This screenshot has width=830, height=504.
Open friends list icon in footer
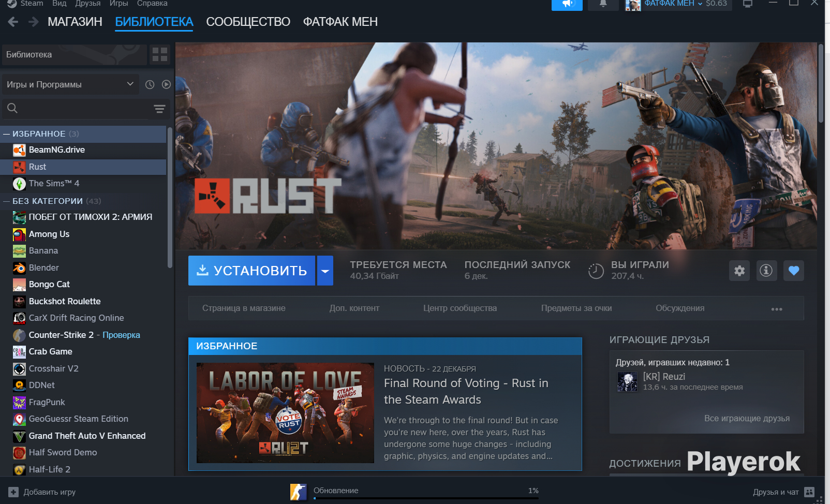(x=810, y=492)
